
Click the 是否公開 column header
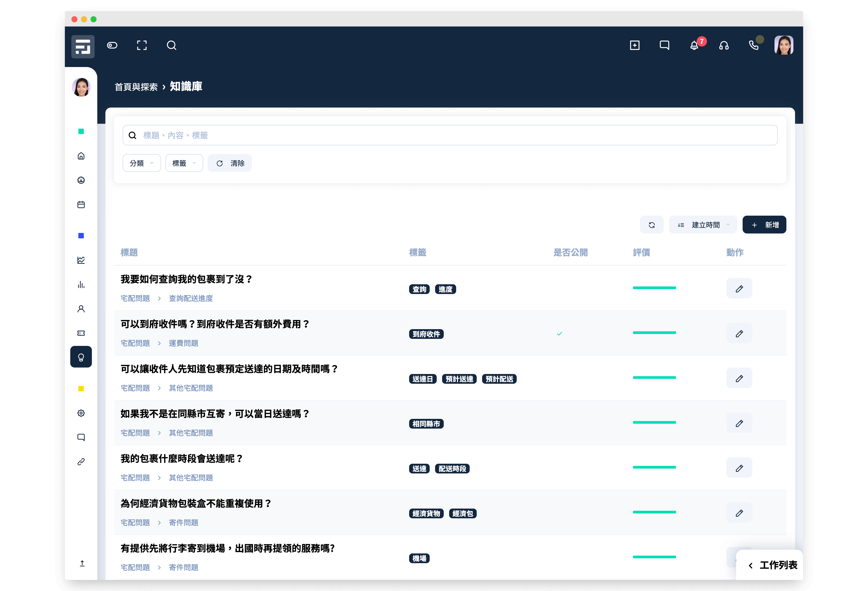point(570,253)
